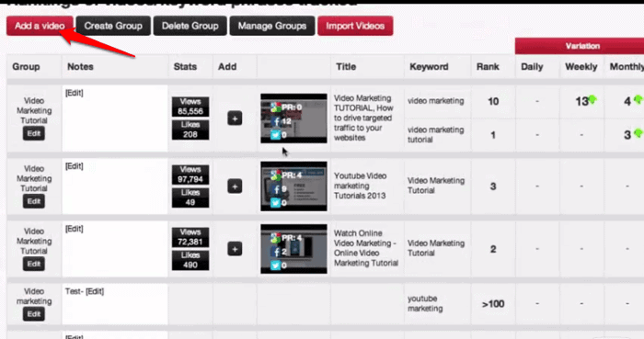Click [Edit] notes link in 85,556-views row
Screen dimensions: 644x339
(74, 93)
